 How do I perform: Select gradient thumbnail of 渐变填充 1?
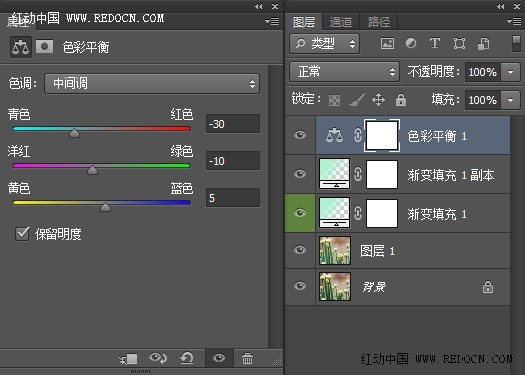point(334,213)
